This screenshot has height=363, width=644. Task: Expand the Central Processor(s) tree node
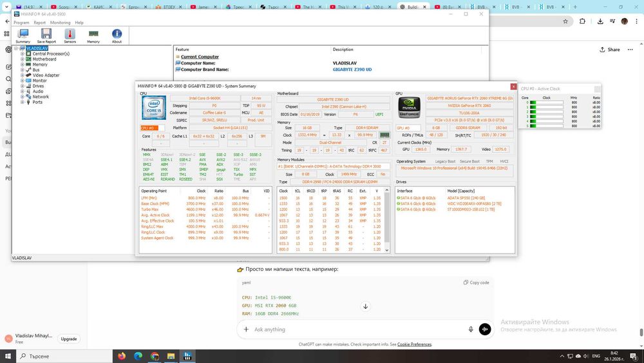click(22, 54)
